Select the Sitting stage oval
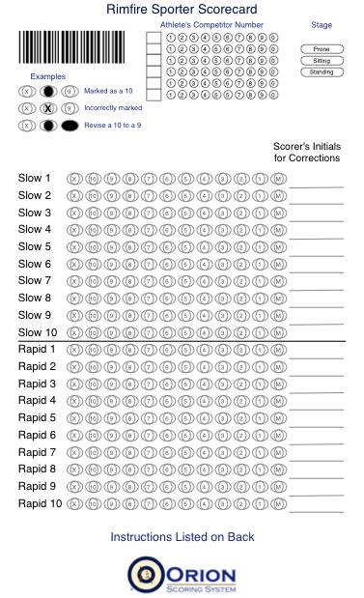The width and height of the screenshot is (364, 598). pos(322,61)
